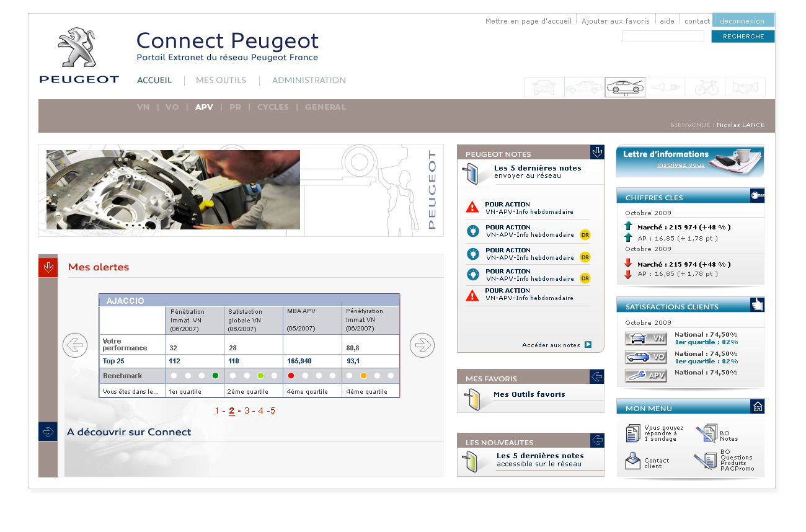
Task: Click the dark green benchmark dot
Action: [216, 376]
